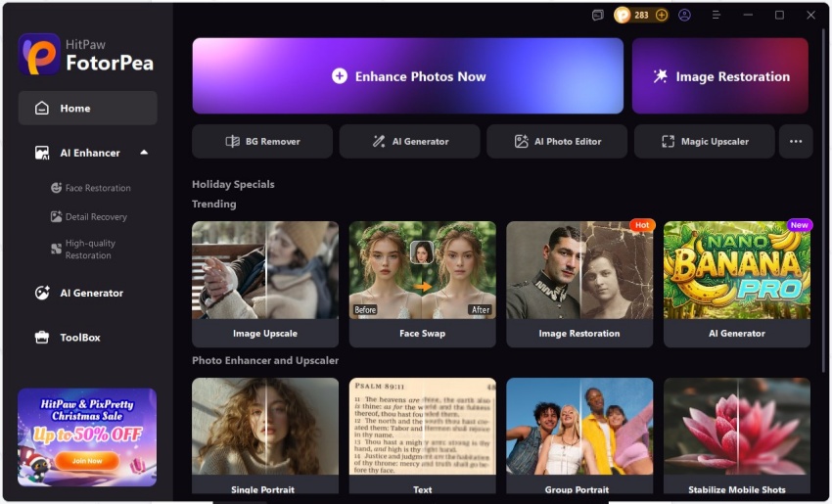The image size is (832, 504).
Task: Select High-quality Restoration in sidebar
Action: 84,249
